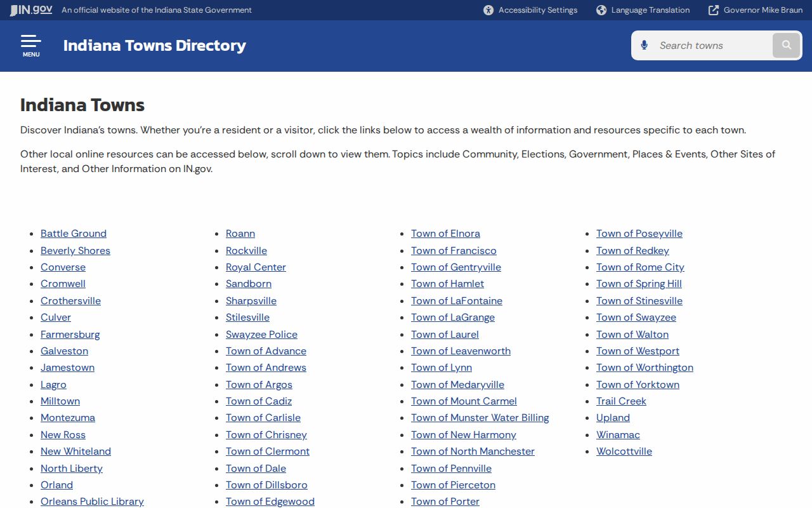Open the hamburger MENU icon
812x508 pixels.
[31, 46]
